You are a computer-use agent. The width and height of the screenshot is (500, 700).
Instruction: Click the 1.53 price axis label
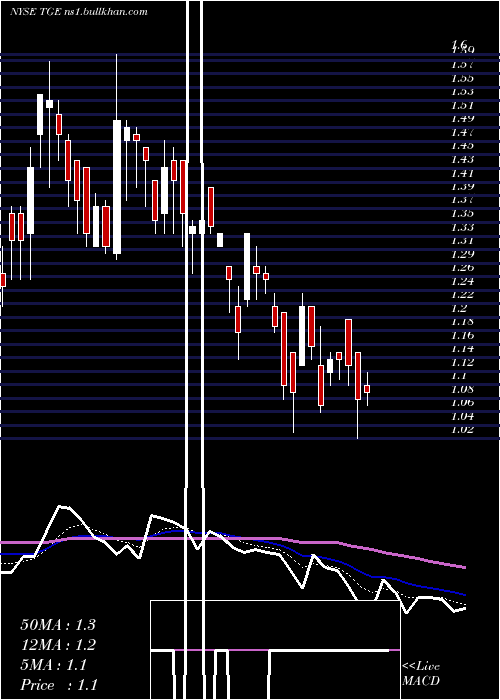coord(462,92)
